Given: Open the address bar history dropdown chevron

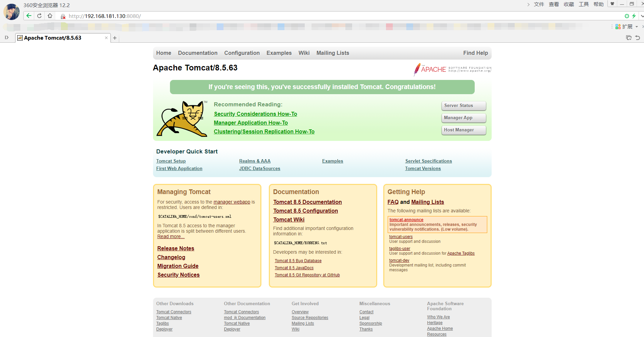Looking at the screenshot, I should pyautogui.click(x=642, y=16).
